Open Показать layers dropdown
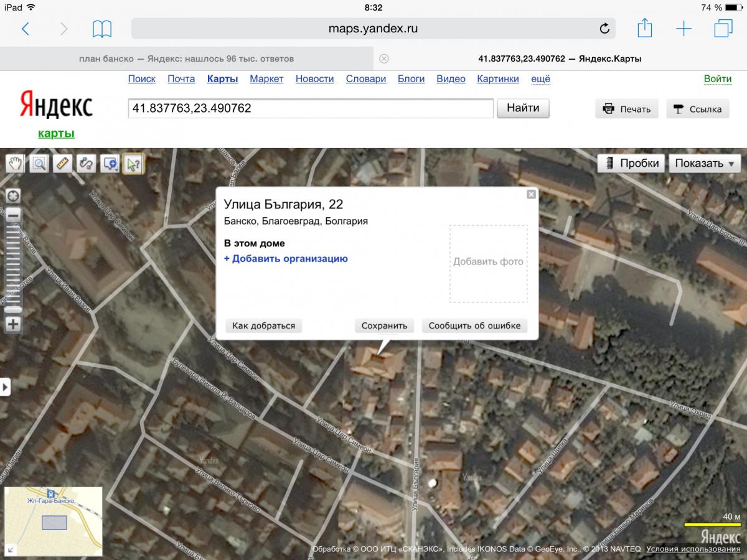Viewport: 747px width, 560px height. pyautogui.click(x=705, y=164)
